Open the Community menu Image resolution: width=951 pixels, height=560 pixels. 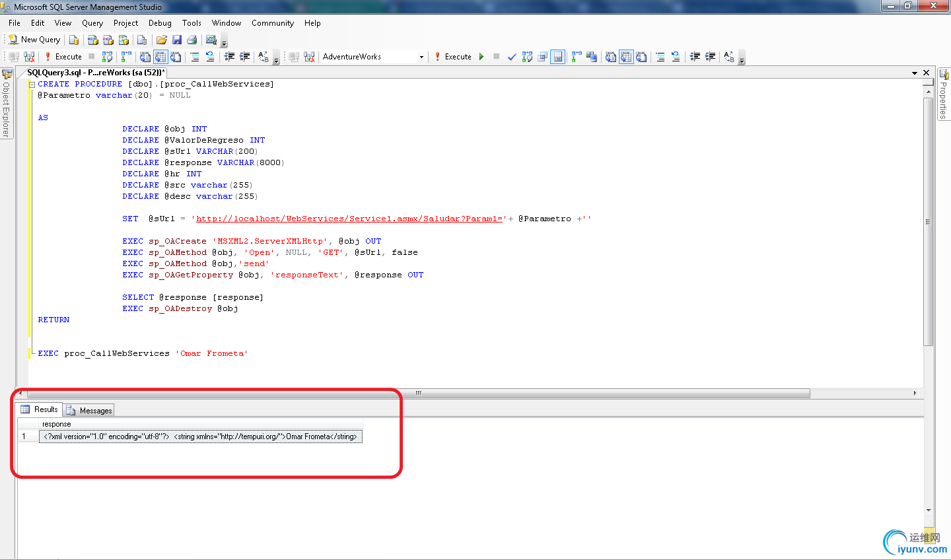click(x=273, y=23)
